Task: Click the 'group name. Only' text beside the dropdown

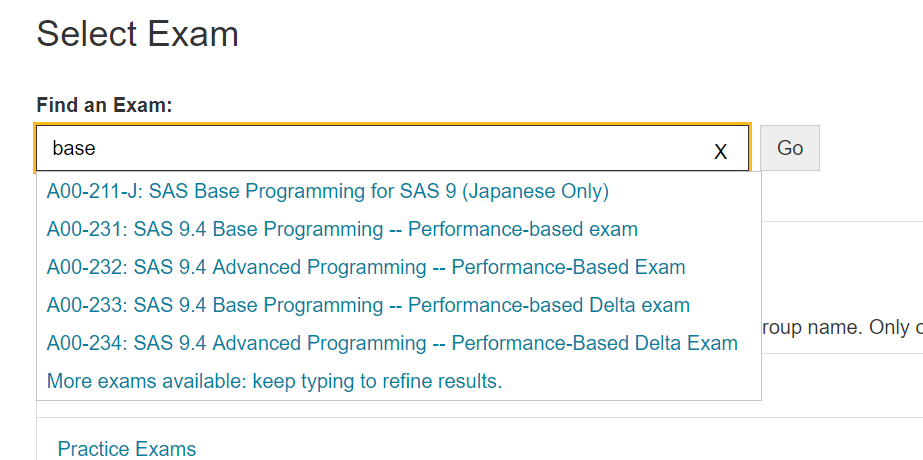Action: 840,327
